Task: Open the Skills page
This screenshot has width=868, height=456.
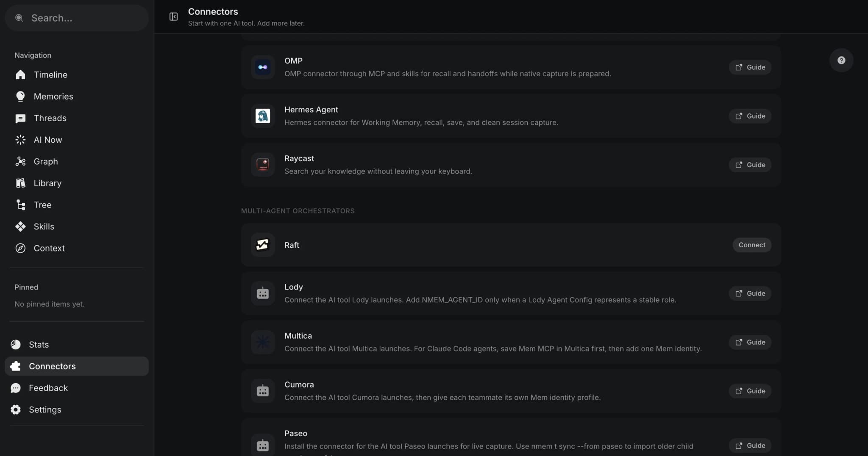Action: point(77,227)
